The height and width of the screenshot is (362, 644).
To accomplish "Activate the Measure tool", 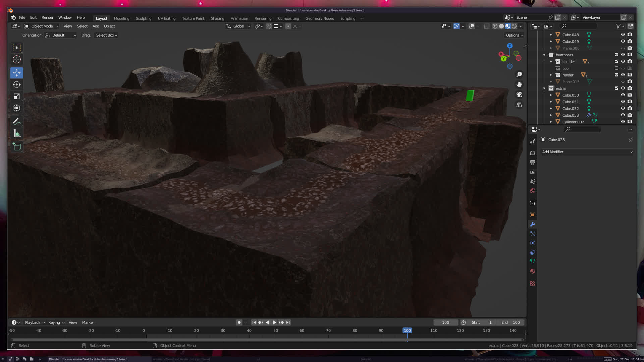I will pyautogui.click(x=17, y=134).
